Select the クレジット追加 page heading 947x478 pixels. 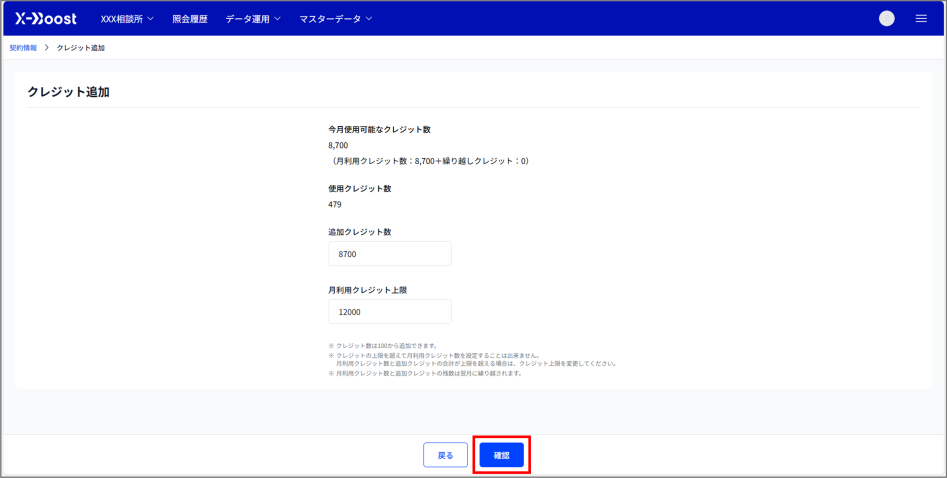click(68, 92)
